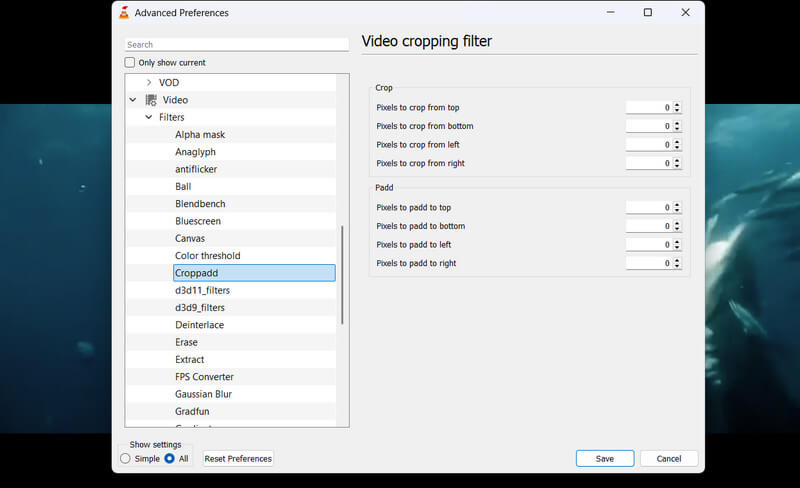Increase pixels to crop from left

click(677, 142)
